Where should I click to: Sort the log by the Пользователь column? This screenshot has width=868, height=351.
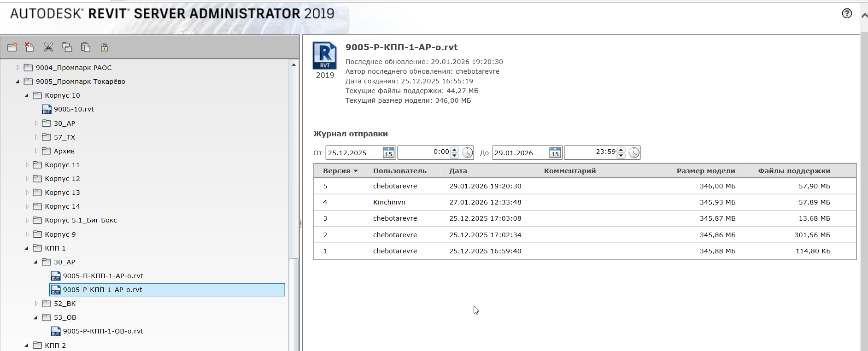(400, 171)
